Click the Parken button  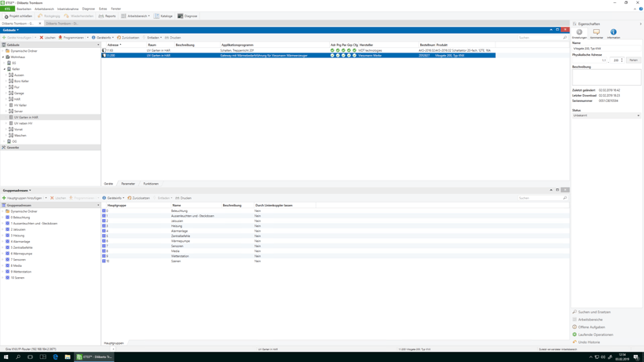634,60
